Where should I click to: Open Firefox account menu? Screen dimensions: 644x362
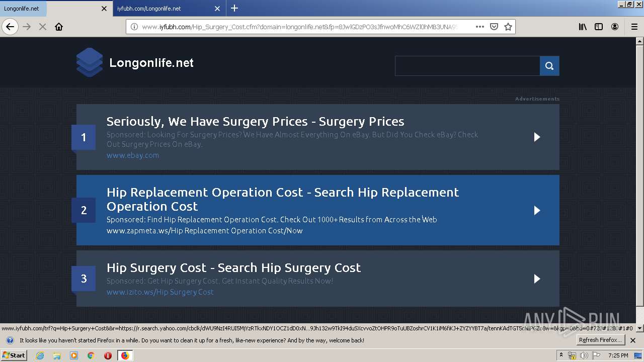click(x=615, y=27)
